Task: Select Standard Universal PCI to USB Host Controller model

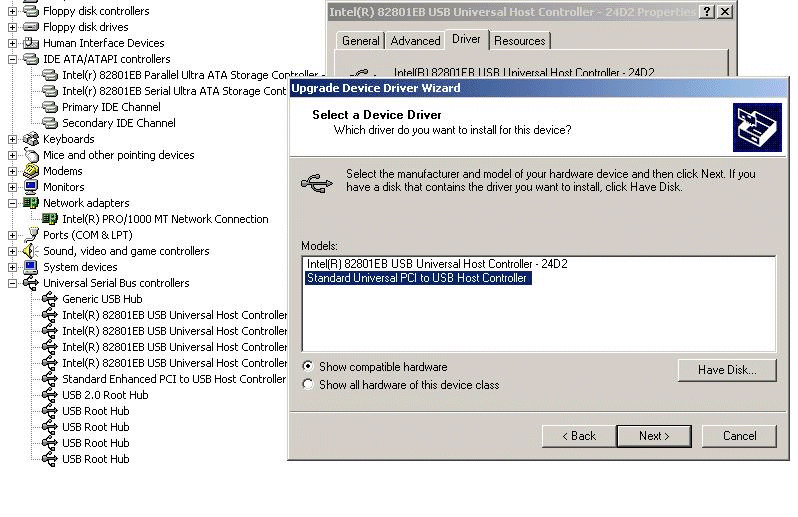Action: click(418, 279)
